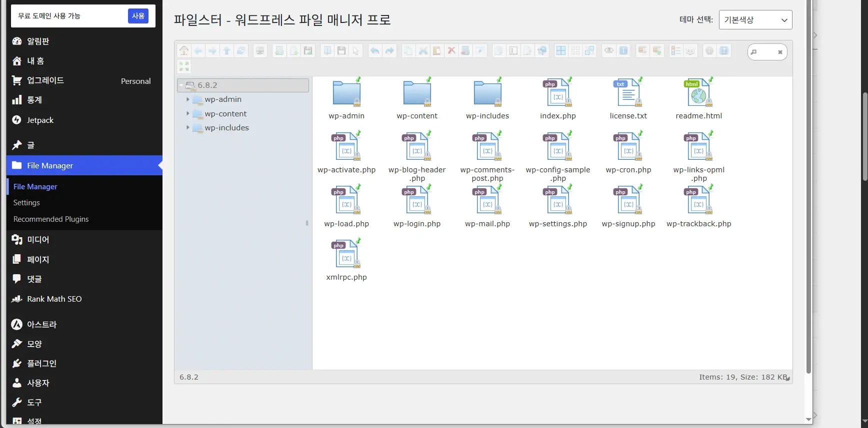Select wp-admin in the folder tree

pos(223,99)
